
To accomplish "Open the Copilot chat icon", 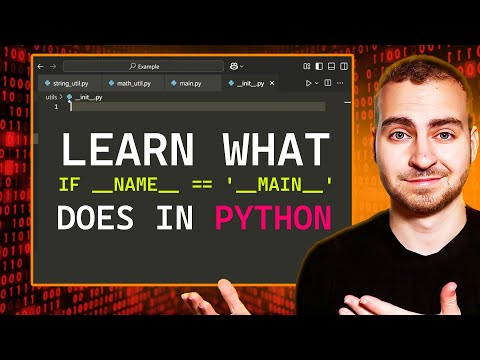I will click(234, 66).
